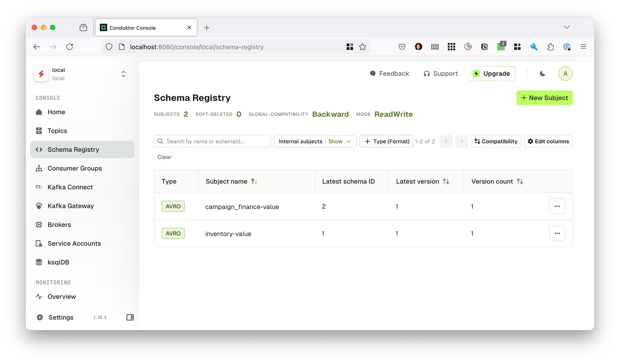620x364 pixels.
Task: Open the cluster switcher for local
Action: [123, 74]
